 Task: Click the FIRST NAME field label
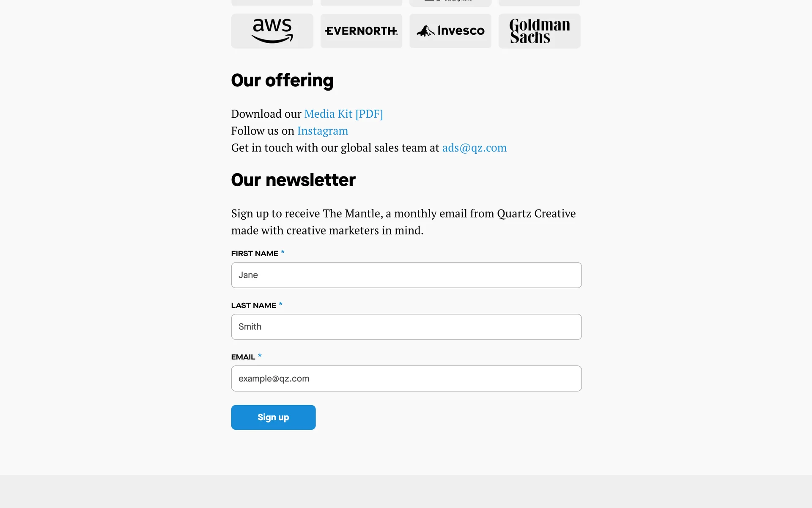[x=255, y=254]
